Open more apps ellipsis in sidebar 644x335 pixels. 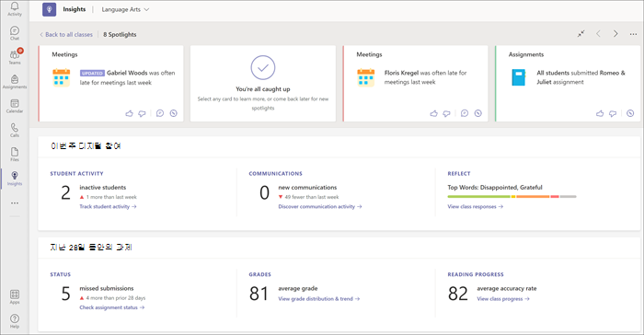pos(15,203)
